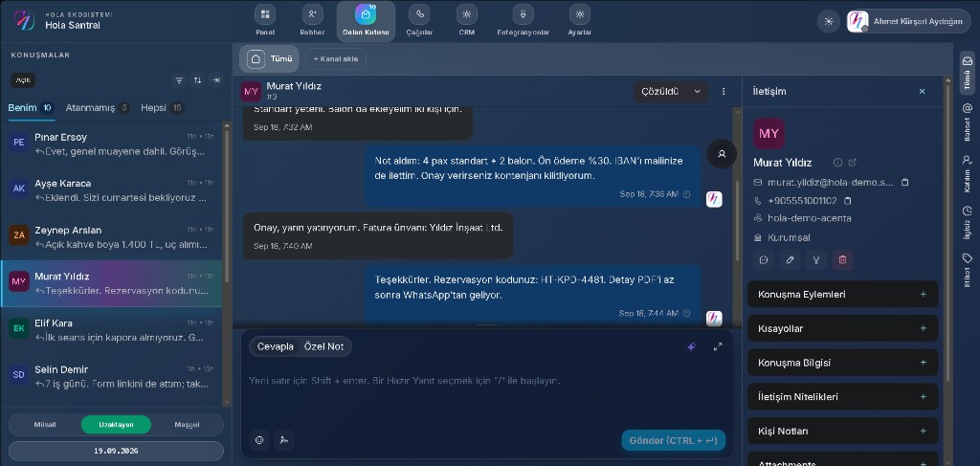This screenshot has width=980, height=466.
Task: Open Ayşe Karaca conversation
Action: [111, 190]
